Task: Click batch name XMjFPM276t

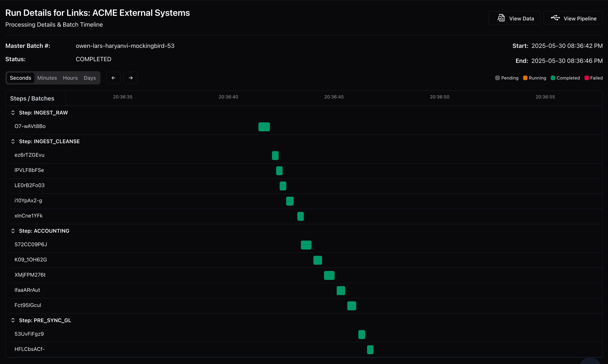Action: tap(30, 275)
